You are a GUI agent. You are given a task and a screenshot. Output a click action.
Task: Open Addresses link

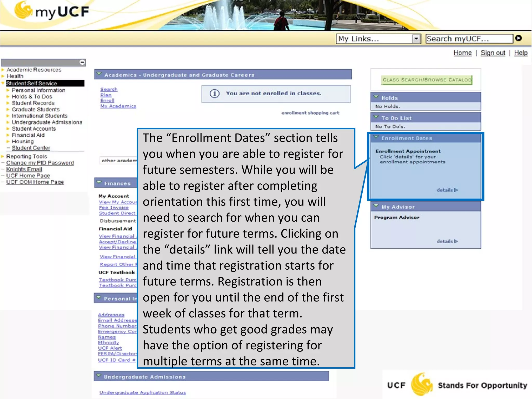point(111,315)
